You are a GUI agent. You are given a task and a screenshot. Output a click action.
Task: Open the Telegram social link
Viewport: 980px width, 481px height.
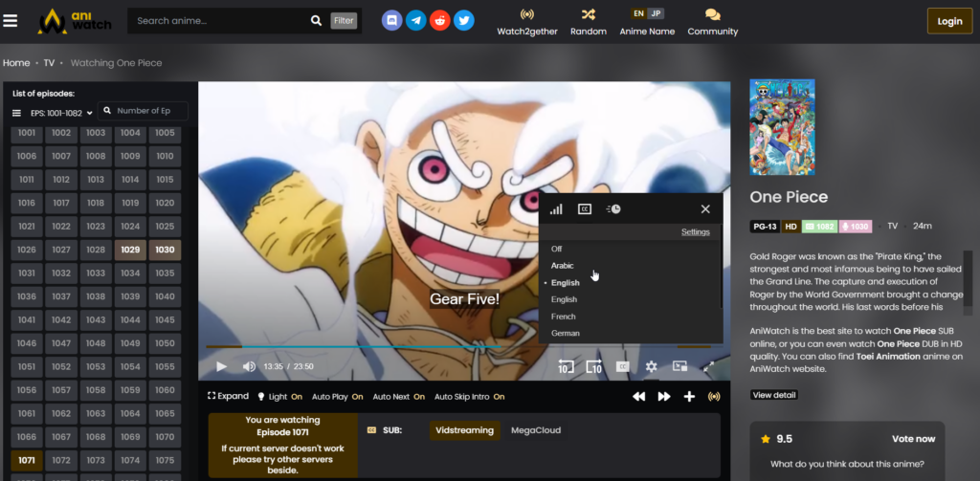[x=415, y=21]
